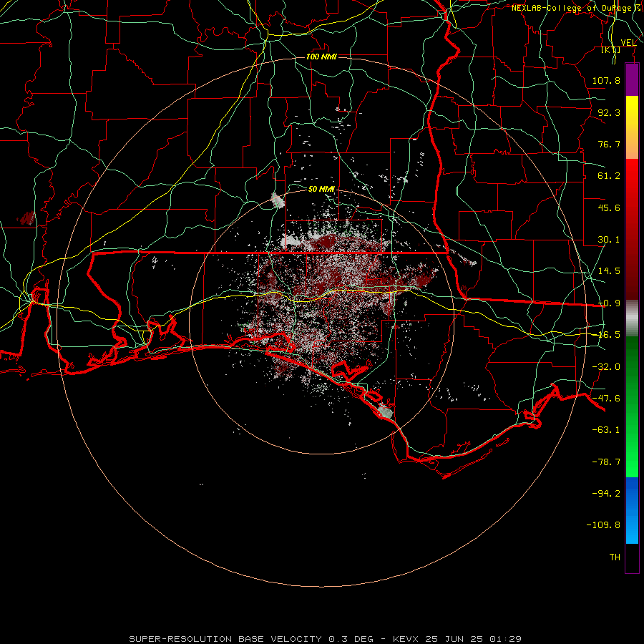Click the 61.2 velocity scale value
644x644 pixels.
point(609,176)
